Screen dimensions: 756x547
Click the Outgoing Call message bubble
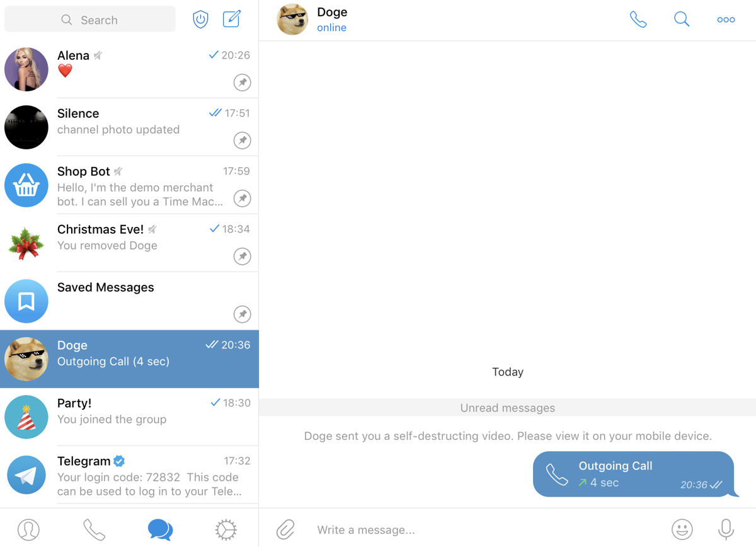[634, 474]
